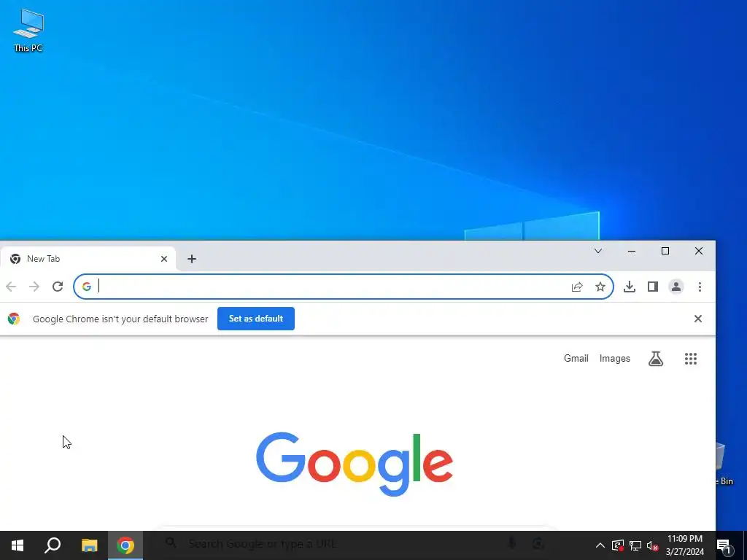Screen dimensions: 747x560
Task: Open the security alert tray icon
Action: pyautogui.click(x=618, y=545)
